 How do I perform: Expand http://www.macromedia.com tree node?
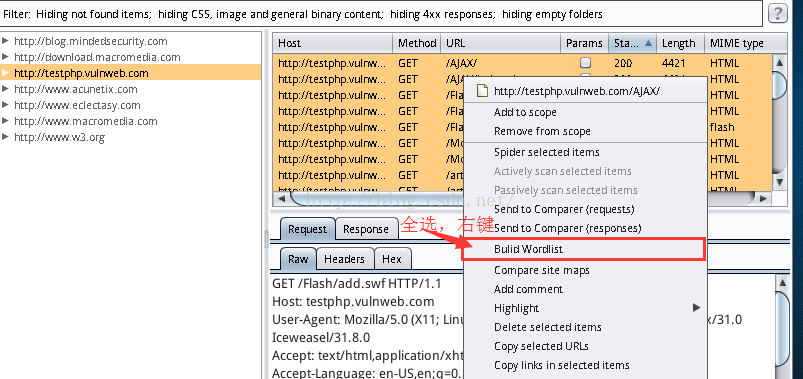click(6, 121)
